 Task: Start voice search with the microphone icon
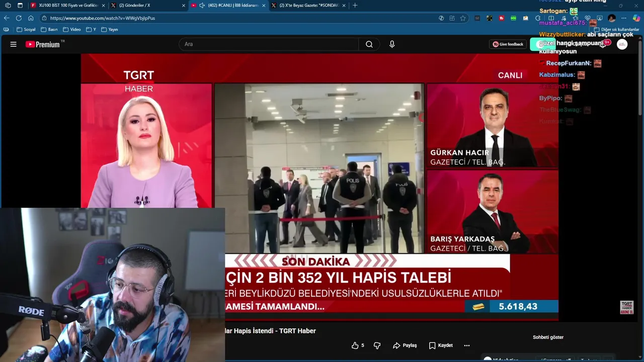pos(392,44)
